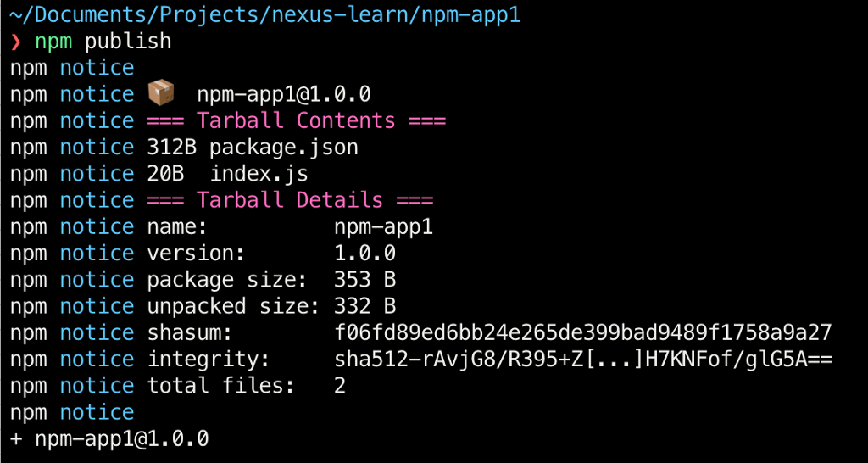
Task: Click the package size value 353 B
Action: (365, 280)
